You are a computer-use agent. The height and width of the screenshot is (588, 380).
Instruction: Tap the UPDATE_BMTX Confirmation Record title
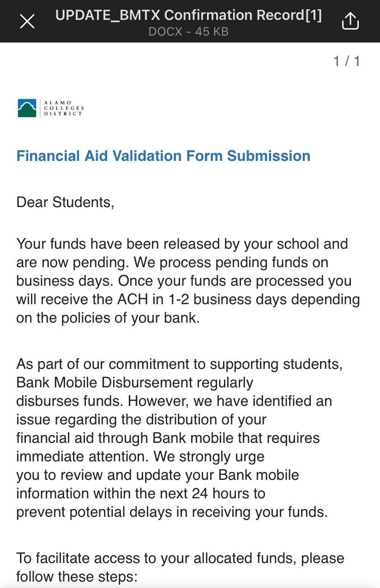(x=188, y=15)
